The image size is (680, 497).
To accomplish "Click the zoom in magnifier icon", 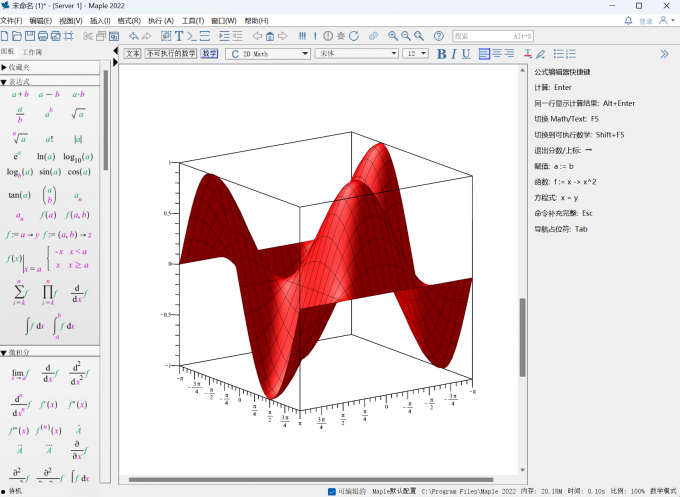I will [x=393, y=36].
